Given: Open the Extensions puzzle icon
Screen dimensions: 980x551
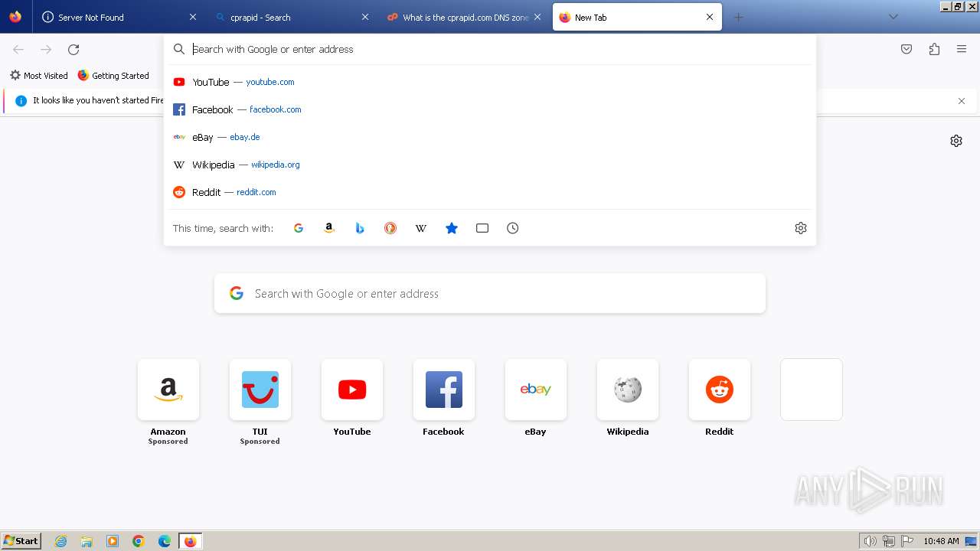Looking at the screenshot, I should [x=934, y=49].
